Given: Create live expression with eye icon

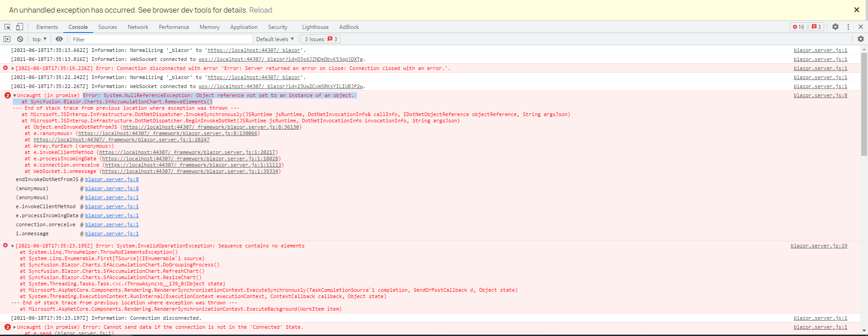Looking at the screenshot, I should pyautogui.click(x=59, y=39).
